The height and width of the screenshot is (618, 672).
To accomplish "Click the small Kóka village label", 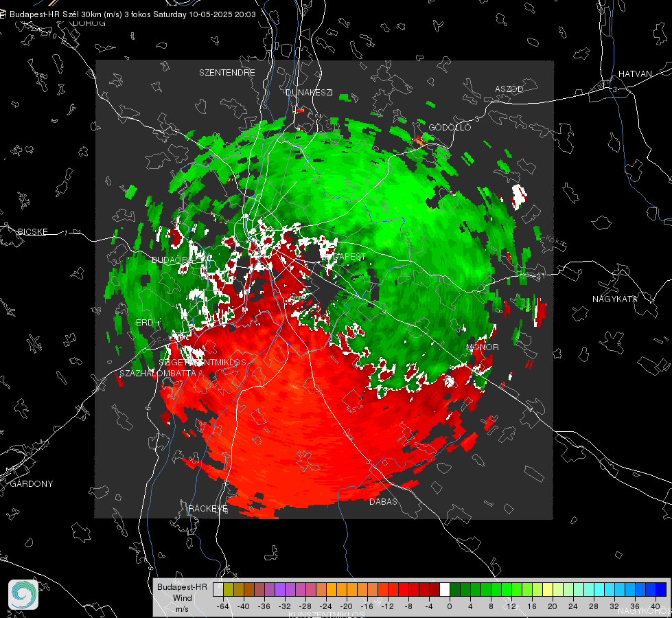I will (555, 241).
